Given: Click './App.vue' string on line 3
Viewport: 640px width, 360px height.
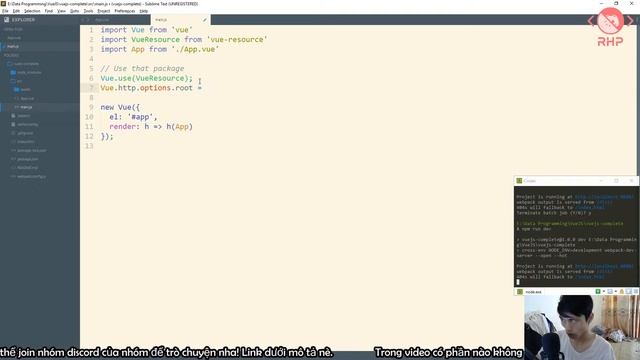Looking at the screenshot, I should pos(195,49).
